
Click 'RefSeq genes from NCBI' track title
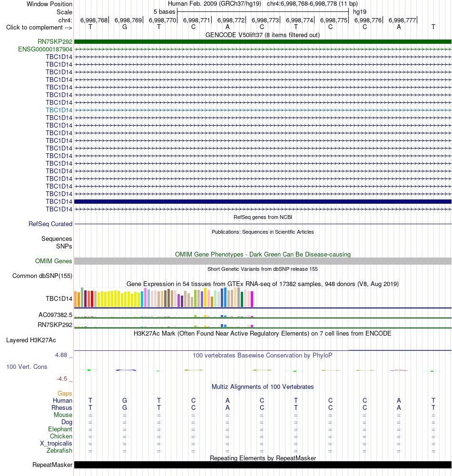pyautogui.click(x=263, y=217)
